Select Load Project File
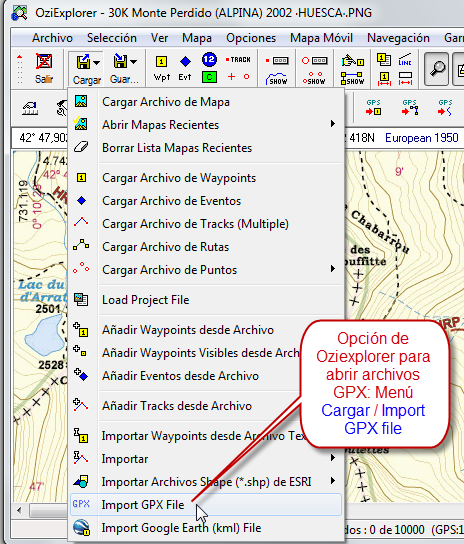The height and width of the screenshot is (544, 464). click(206, 300)
